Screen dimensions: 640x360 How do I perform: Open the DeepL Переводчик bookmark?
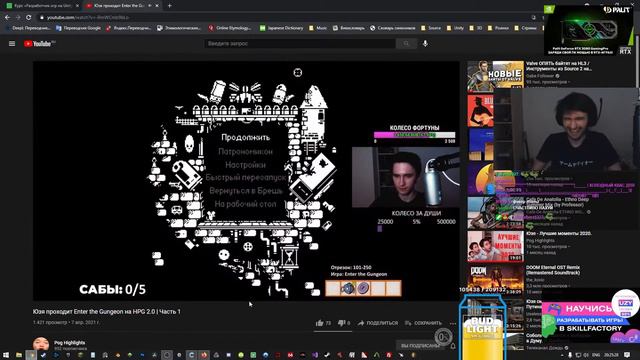[28, 28]
